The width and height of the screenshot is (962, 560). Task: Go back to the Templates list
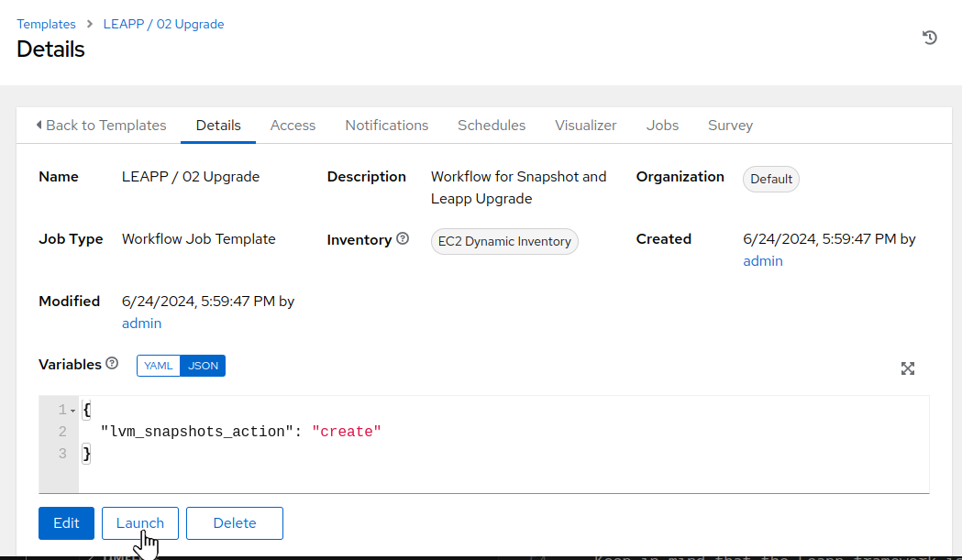(101, 126)
